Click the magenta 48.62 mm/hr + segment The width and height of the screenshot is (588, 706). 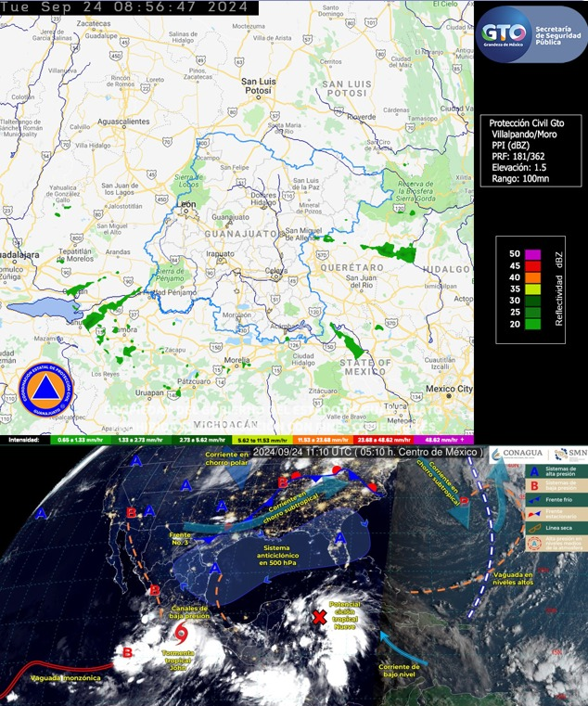(443, 440)
